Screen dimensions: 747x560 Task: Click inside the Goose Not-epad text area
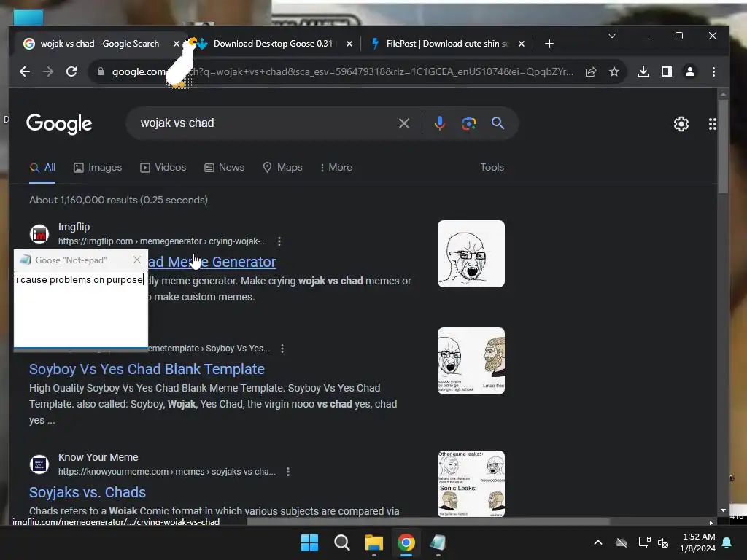[80, 309]
